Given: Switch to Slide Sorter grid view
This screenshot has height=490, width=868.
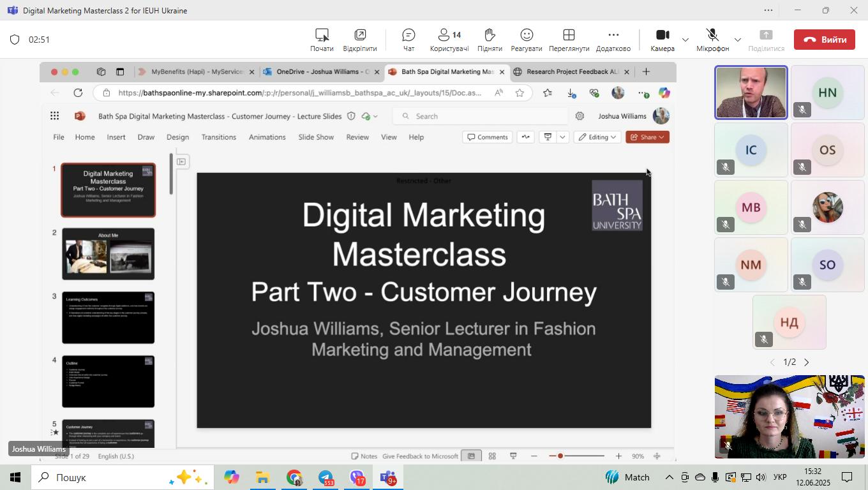Looking at the screenshot, I should (492, 456).
